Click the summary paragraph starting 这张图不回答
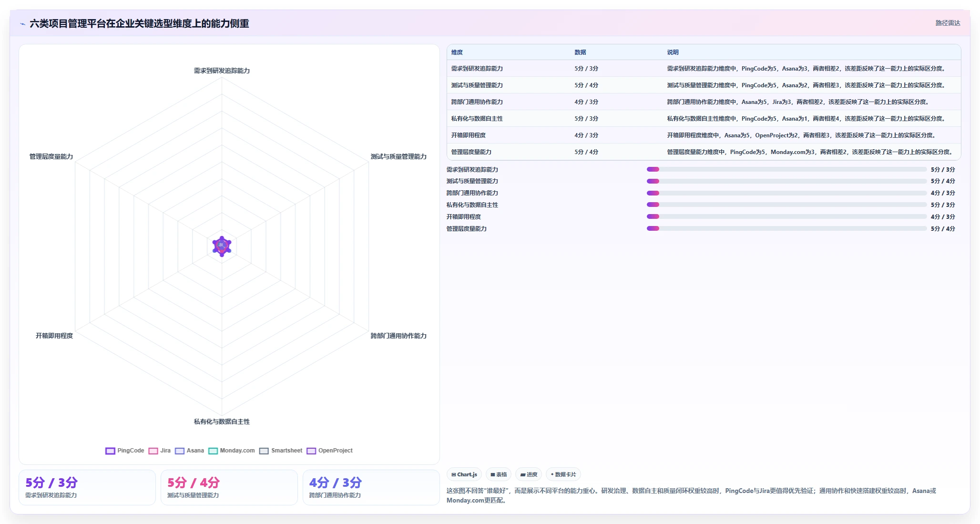 click(691, 495)
